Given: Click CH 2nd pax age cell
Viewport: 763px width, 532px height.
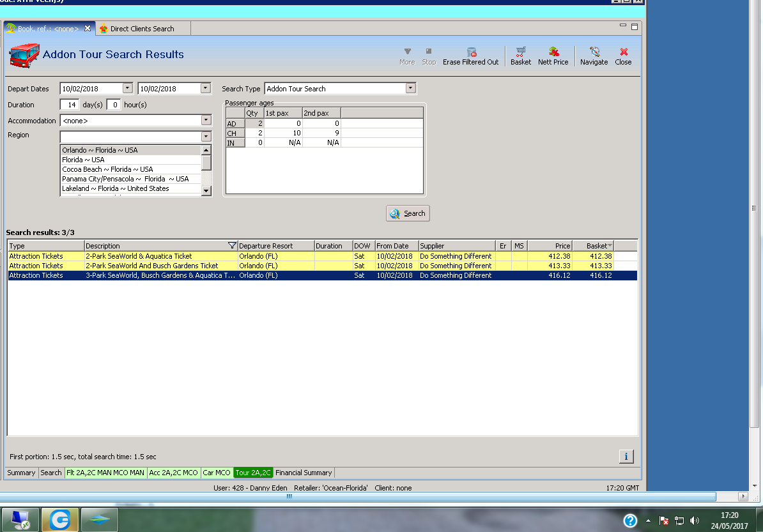Looking at the screenshot, I should click(x=321, y=133).
